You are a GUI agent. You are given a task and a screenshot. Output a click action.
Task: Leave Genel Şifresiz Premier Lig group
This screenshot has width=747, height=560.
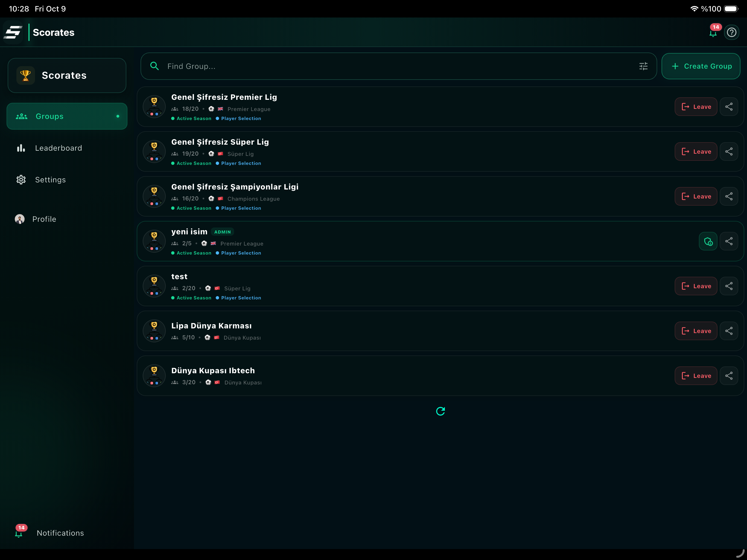[696, 107]
